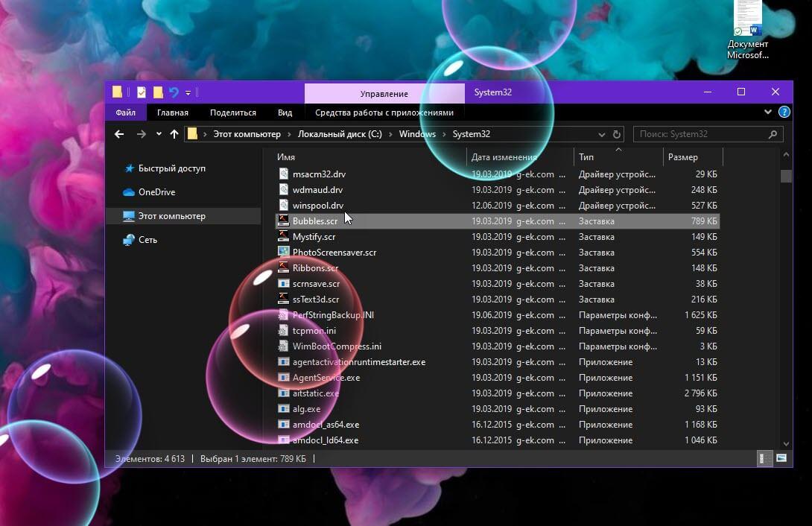Click the AgentService.exe file name

tap(326, 378)
